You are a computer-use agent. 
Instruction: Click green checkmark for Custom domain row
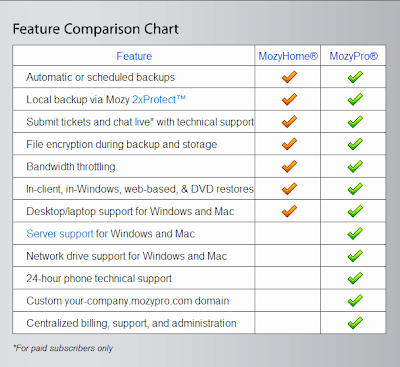point(355,300)
